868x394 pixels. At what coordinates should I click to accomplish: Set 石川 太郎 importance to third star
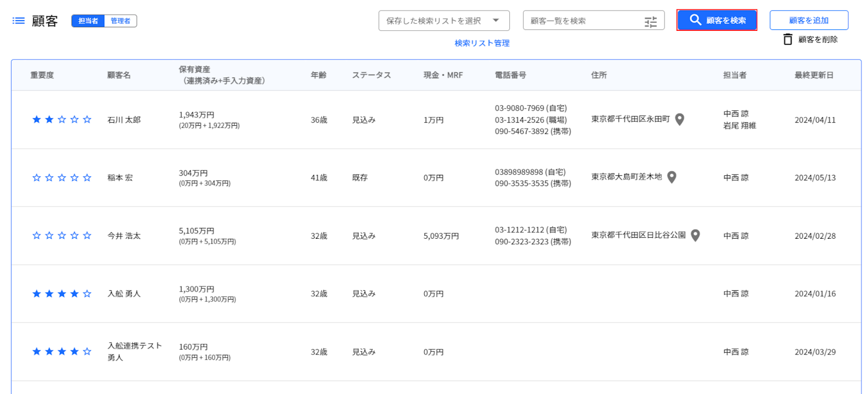coord(62,119)
